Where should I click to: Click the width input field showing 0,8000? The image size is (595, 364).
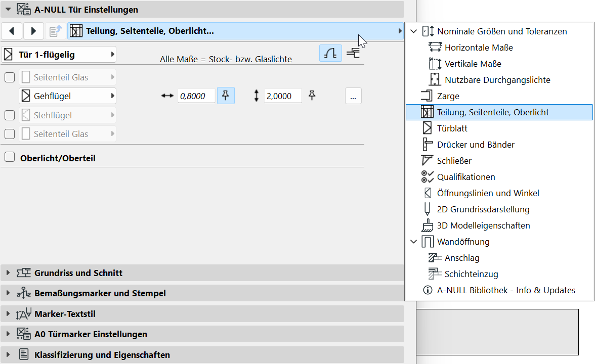[196, 96]
